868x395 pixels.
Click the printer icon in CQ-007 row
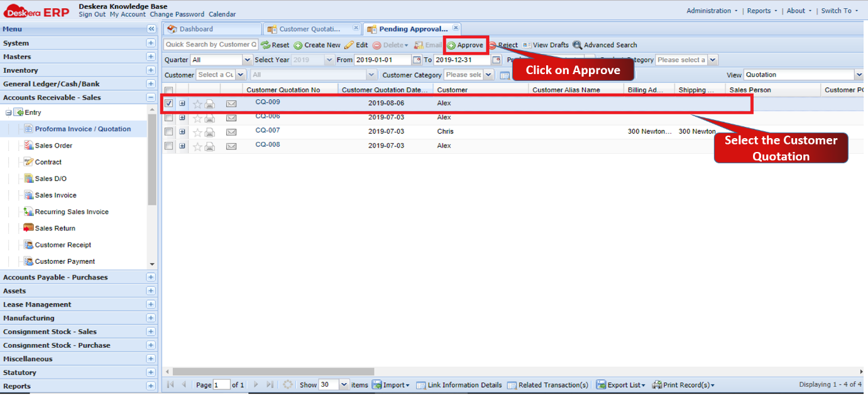(x=210, y=133)
